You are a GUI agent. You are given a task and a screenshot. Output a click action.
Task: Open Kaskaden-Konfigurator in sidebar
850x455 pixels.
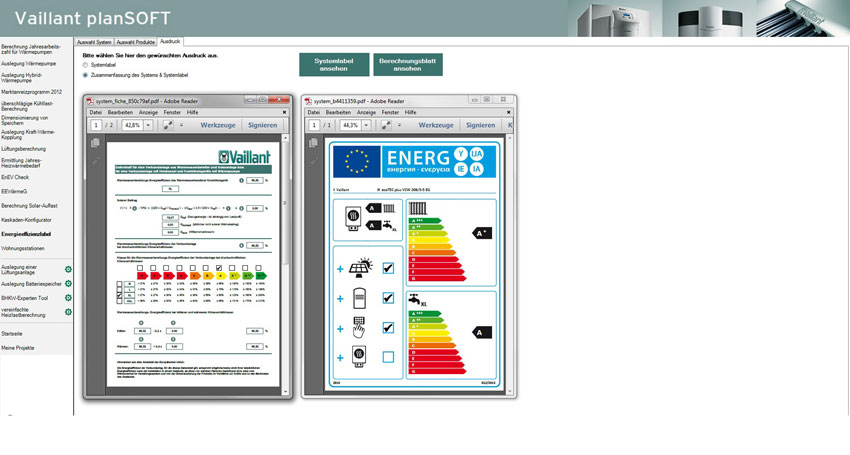27,220
